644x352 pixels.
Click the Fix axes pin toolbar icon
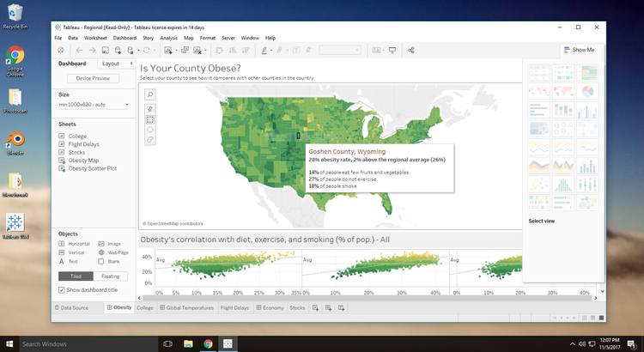308,50
